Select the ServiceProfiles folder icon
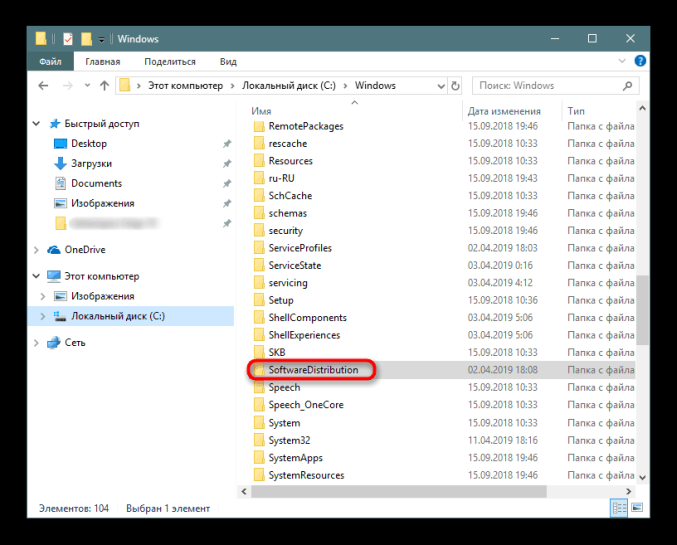Screen dimensions: 677x545 point(259,248)
